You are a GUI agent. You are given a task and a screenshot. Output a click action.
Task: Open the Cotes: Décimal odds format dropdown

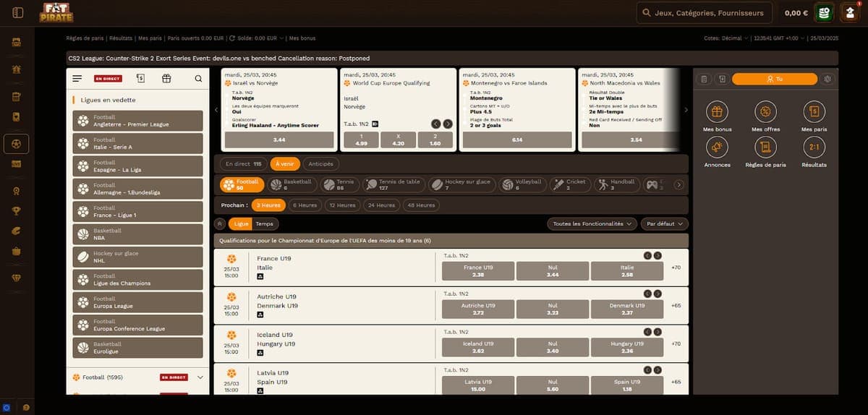pos(726,38)
